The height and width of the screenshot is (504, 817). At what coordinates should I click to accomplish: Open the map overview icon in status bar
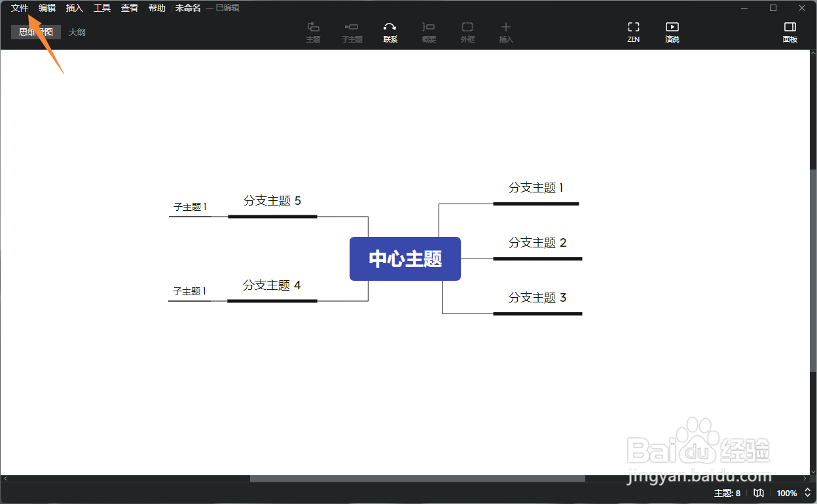coord(759,493)
